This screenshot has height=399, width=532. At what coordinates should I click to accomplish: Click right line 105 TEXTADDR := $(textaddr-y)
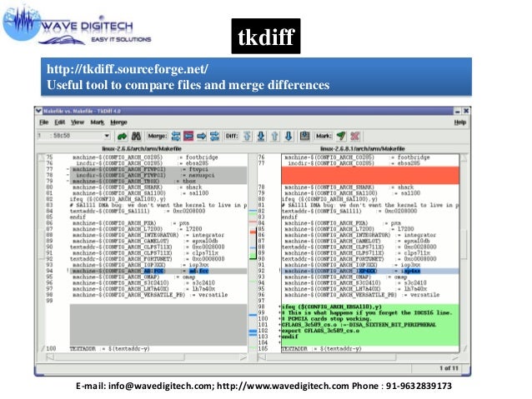322,348
